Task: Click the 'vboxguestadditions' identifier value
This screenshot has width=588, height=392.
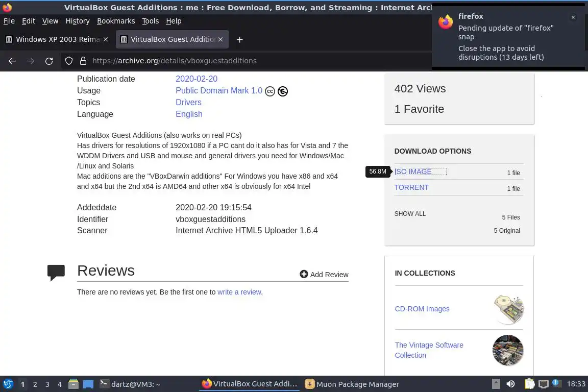Action: coord(210,219)
